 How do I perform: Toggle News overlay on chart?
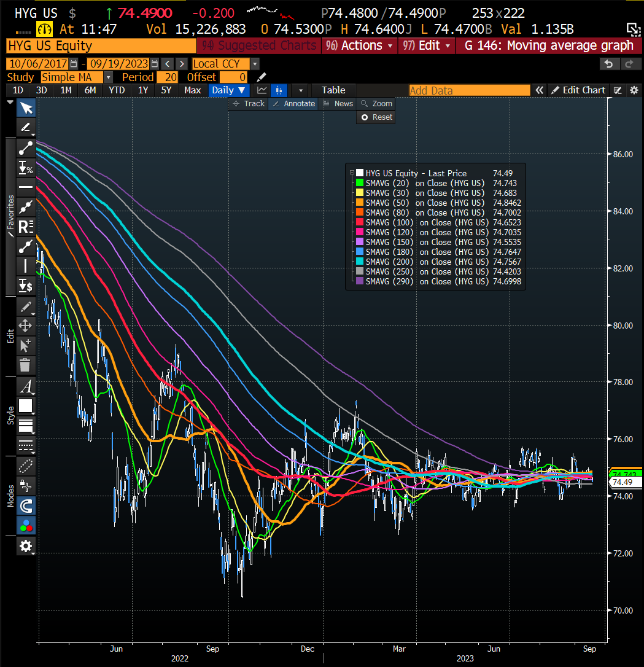click(338, 103)
